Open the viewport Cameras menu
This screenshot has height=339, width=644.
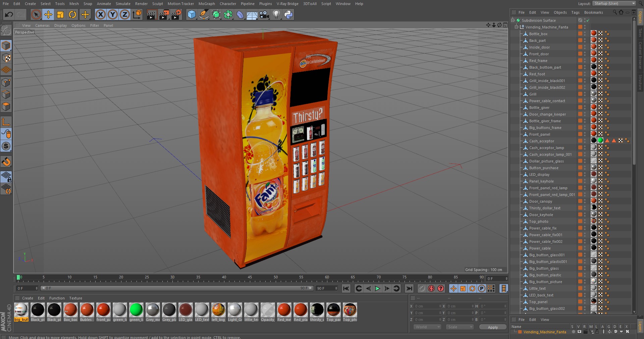point(42,25)
